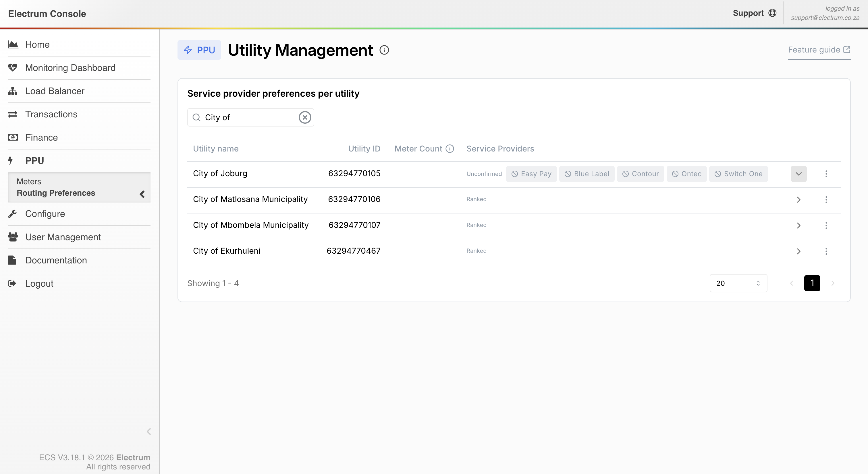This screenshot has width=868, height=474.
Task: Click the Load Balancer sidebar icon
Action: point(13,91)
